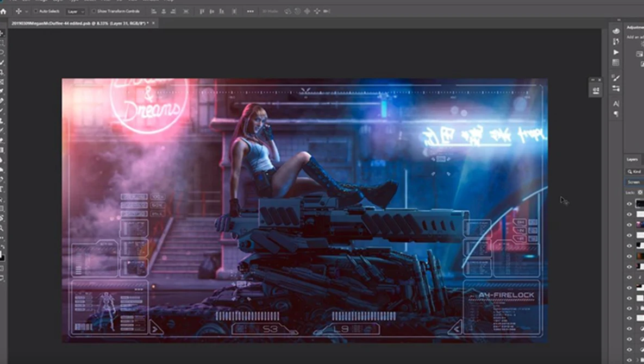Select the pink-purple layer thumbnail
Screen dimensions: 644x364
click(640, 224)
